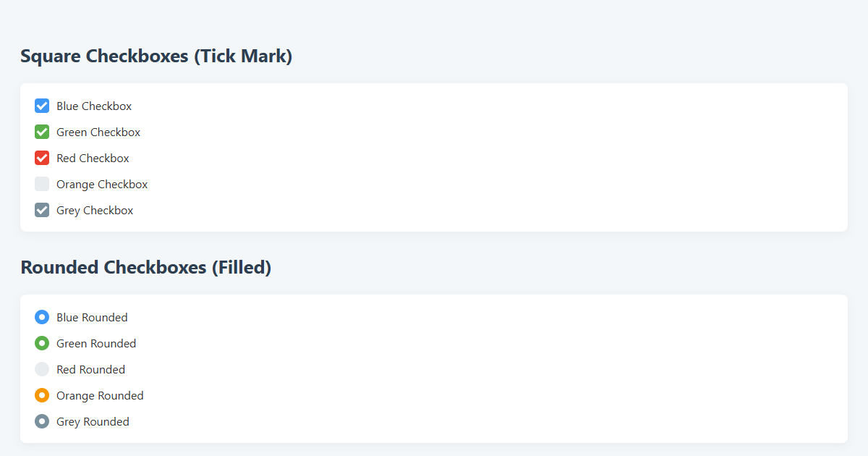
Task: Enable the unchecked red rounded checkbox
Action: (x=42, y=370)
